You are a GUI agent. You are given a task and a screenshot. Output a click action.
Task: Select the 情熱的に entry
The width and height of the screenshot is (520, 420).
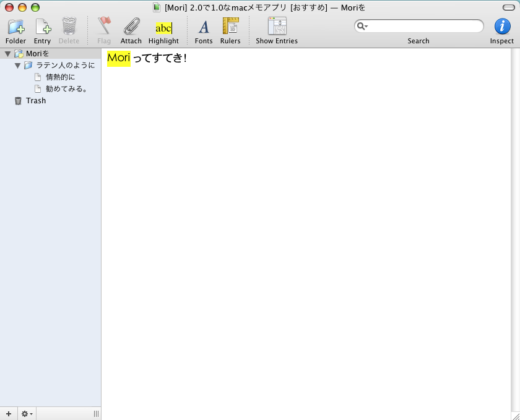[60, 77]
